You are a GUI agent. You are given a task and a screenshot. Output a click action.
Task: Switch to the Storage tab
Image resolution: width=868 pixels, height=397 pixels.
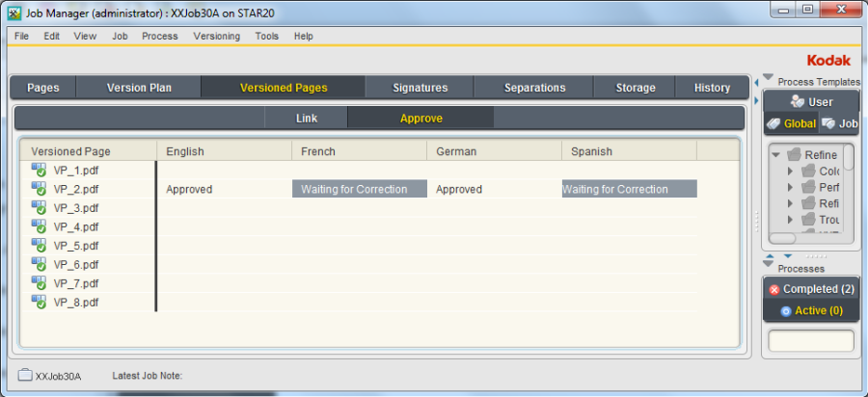[636, 88]
